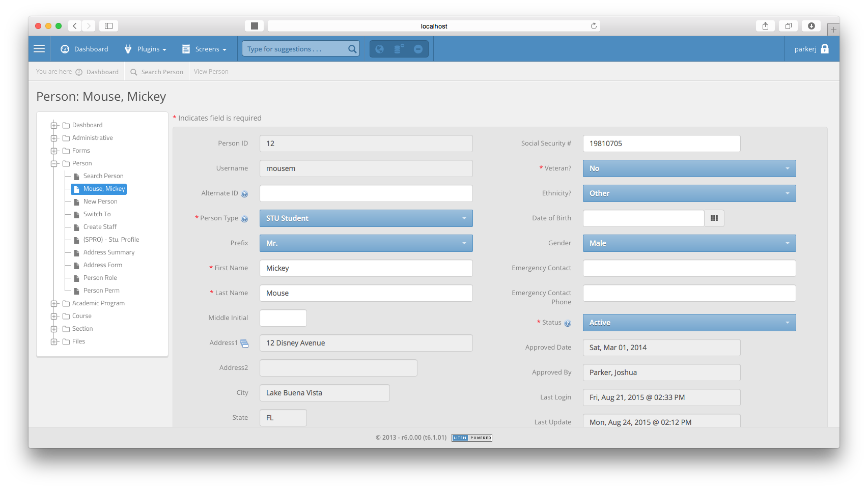Expand the Administrative folder in the tree

point(54,137)
